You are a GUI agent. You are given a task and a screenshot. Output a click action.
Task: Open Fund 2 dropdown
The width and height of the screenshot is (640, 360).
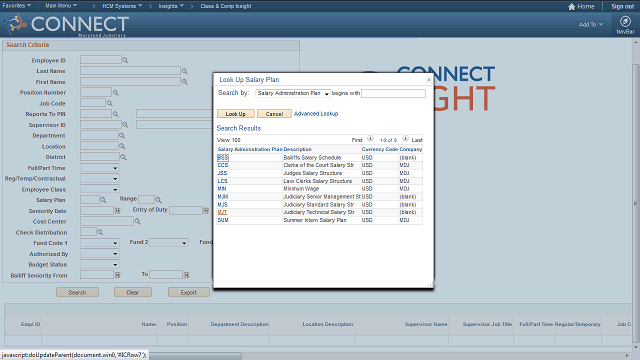pyautogui.click(x=169, y=243)
